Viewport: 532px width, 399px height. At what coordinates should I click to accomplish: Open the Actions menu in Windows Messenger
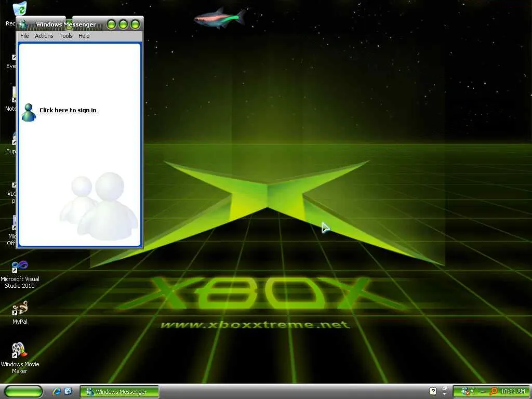(x=44, y=36)
